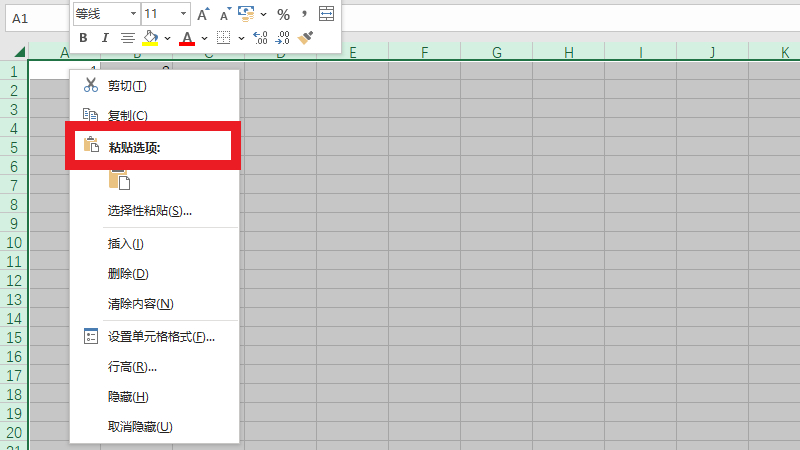Click the decimal icon with right arrow
Viewport: 800px width, 450px height.
[282, 38]
